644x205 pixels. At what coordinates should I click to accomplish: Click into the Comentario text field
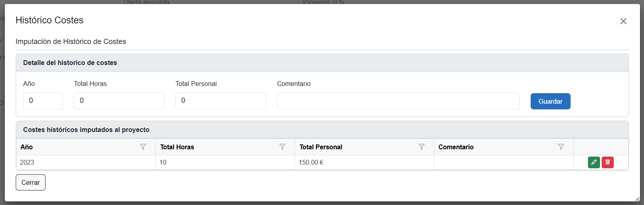tap(398, 101)
